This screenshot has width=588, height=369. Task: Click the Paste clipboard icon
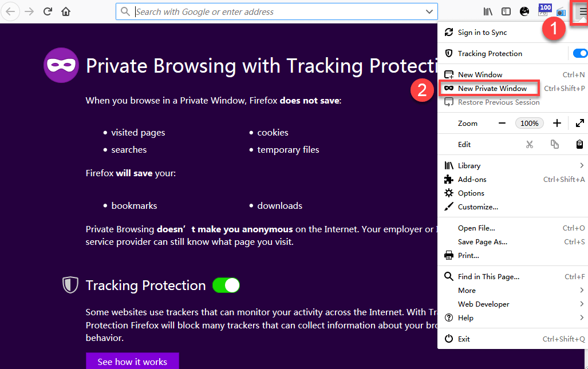[579, 144]
